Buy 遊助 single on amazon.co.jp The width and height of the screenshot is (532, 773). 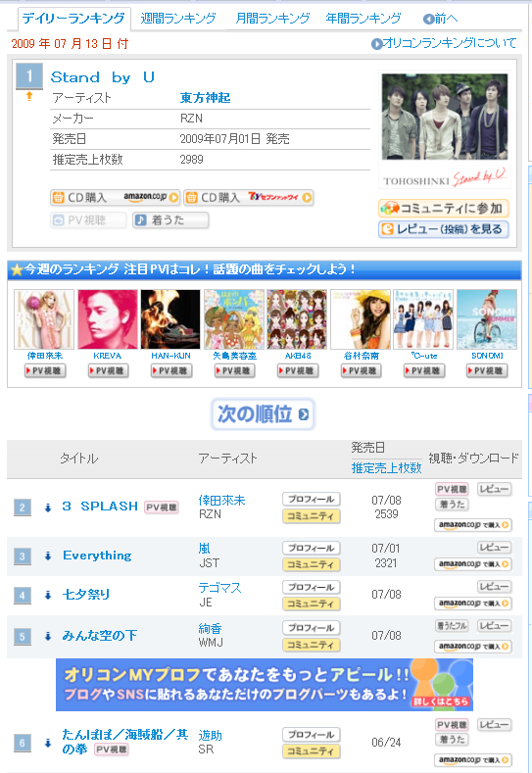pyautogui.click(x=473, y=760)
